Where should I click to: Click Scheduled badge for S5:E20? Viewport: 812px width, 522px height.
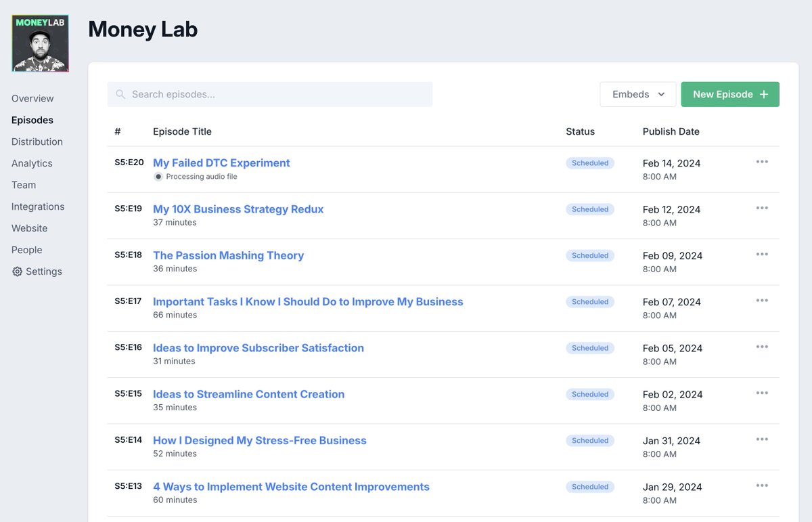pos(590,163)
